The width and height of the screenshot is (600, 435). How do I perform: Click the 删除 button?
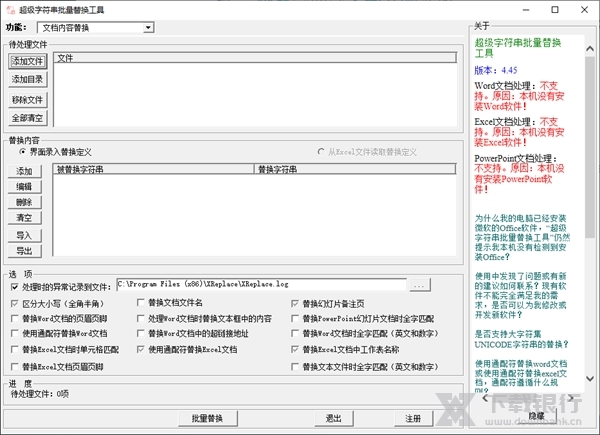point(24,202)
